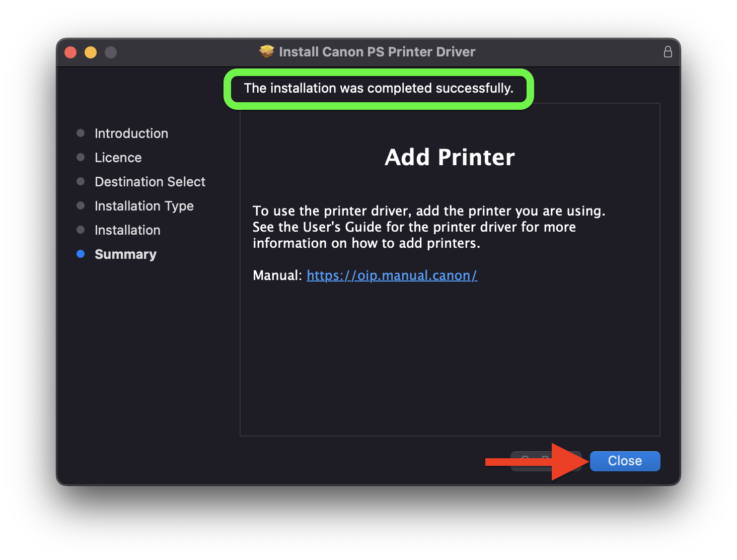Click the Installation step label

127,230
